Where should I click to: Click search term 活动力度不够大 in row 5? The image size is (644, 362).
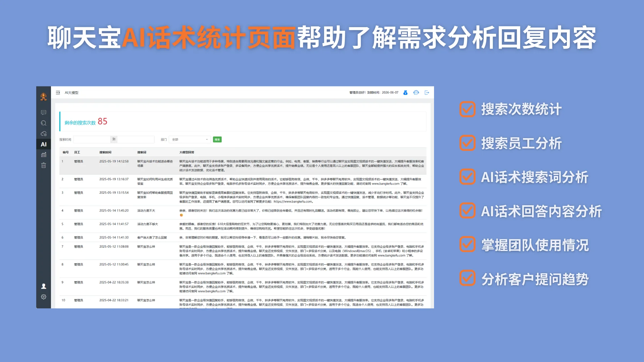tap(148, 224)
